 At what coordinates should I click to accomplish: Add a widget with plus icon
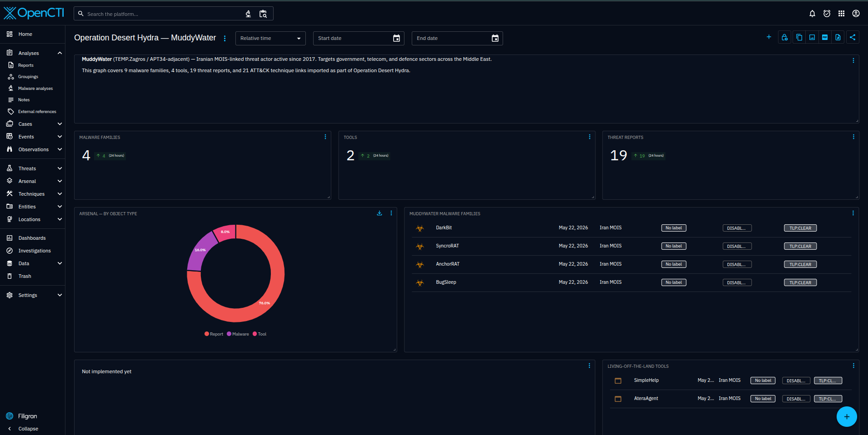click(769, 37)
